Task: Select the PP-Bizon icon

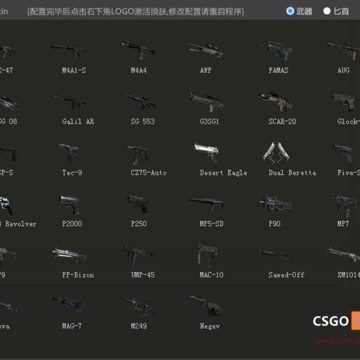Action: coord(69,255)
